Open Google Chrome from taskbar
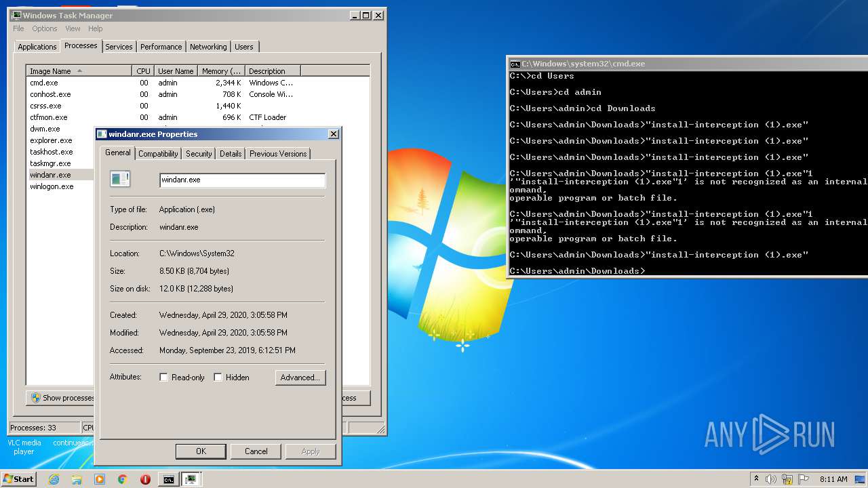The width and height of the screenshot is (868, 488). (x=122, y=479)
